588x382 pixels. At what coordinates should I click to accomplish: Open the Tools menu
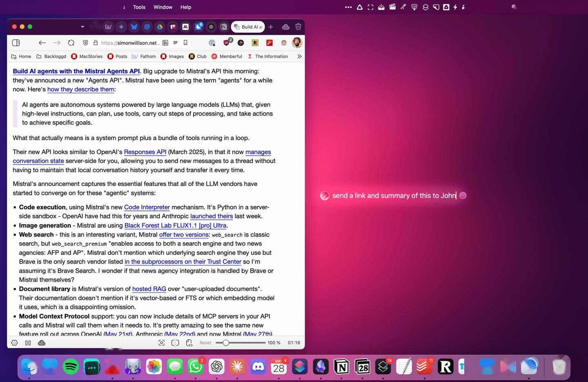coord(139,7)
